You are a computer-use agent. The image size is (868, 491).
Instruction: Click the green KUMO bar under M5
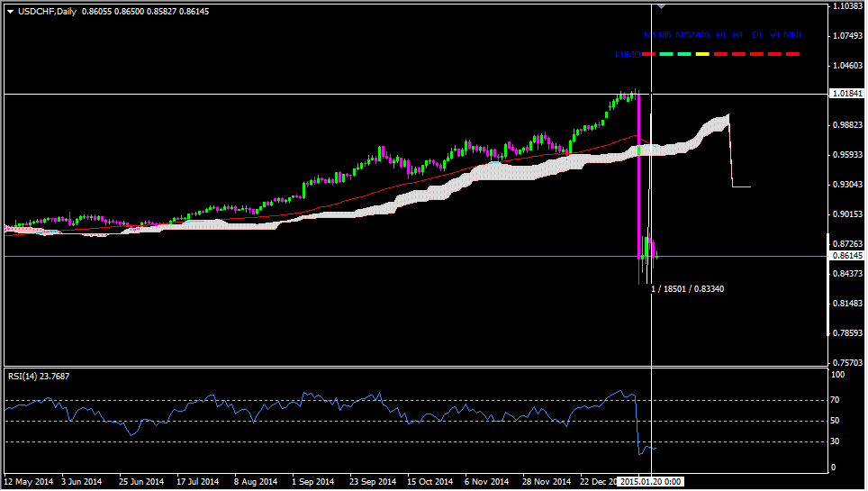666,54
